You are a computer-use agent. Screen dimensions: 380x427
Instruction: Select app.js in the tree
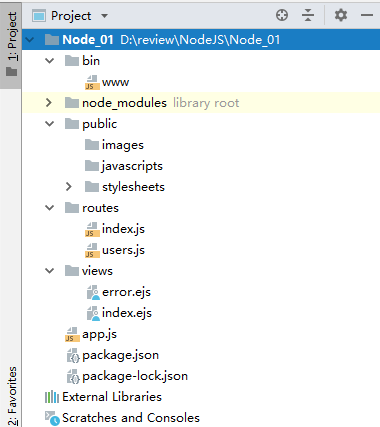tap(99, 334)
